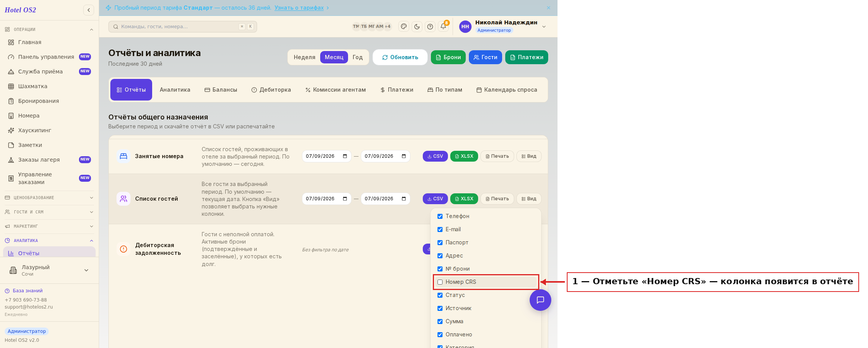868x348 pixels.
Task: Click the +4 team avatars badge
Action: coord(388,27)
